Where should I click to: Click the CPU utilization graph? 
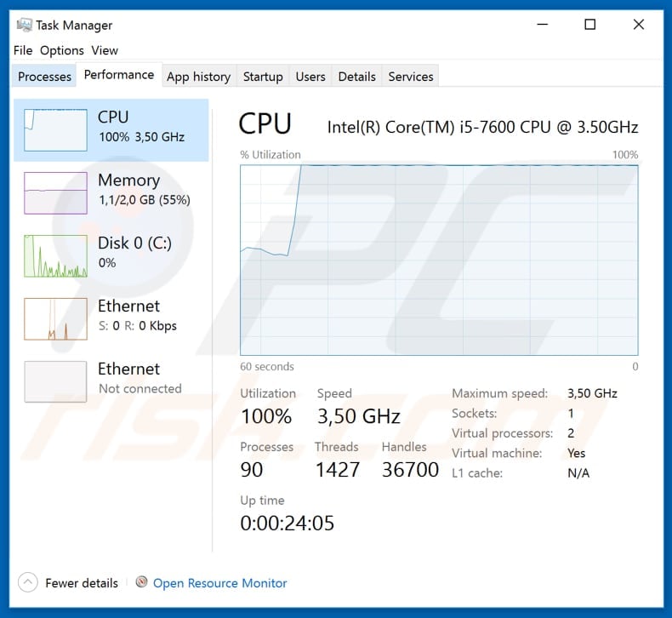pyautogui.click(x=439, y=260)
